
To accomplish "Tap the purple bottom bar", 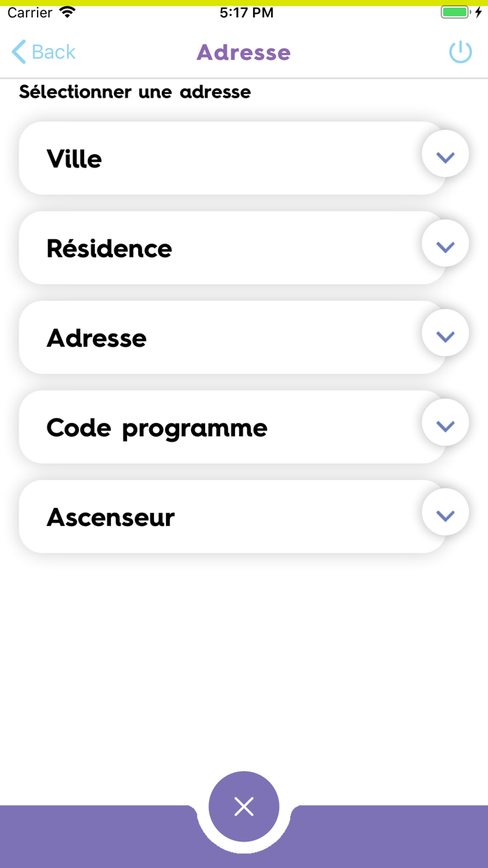I will point(105,844).
